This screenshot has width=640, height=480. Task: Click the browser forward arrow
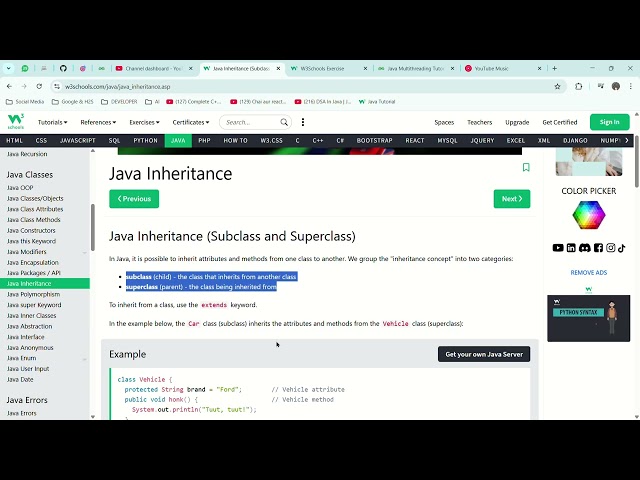[x=24, y=86]
